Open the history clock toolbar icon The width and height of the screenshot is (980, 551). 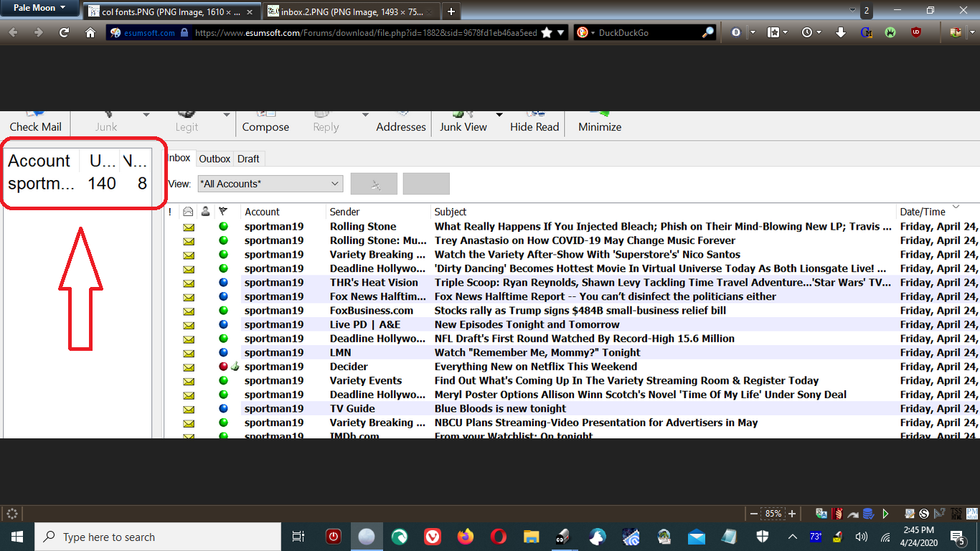tap(808, 32)
